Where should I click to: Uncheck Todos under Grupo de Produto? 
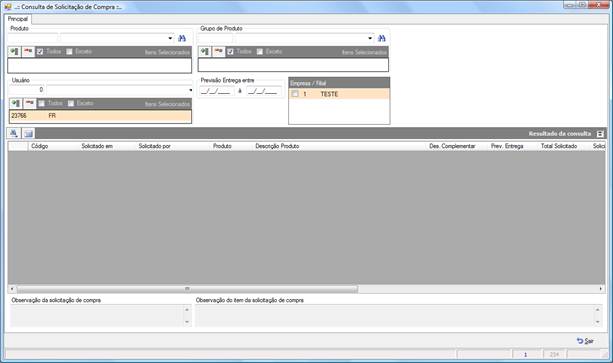(x=230, y=52)
